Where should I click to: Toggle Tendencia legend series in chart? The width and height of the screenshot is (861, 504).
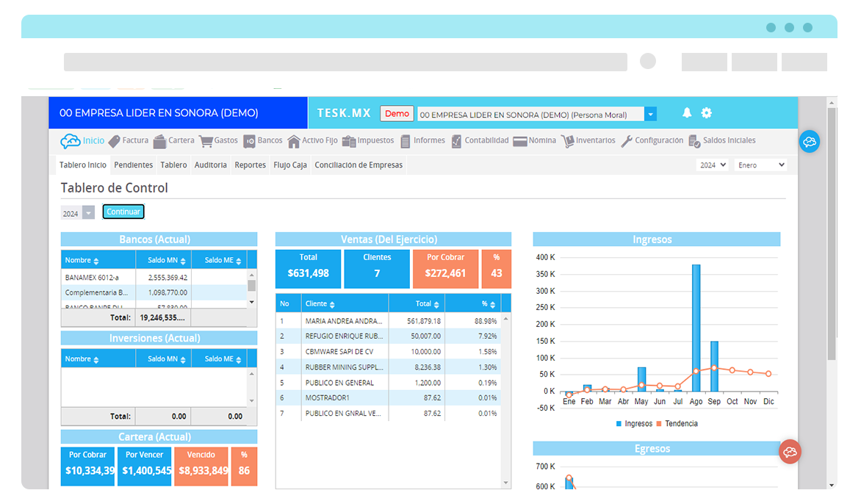(677, 424)
